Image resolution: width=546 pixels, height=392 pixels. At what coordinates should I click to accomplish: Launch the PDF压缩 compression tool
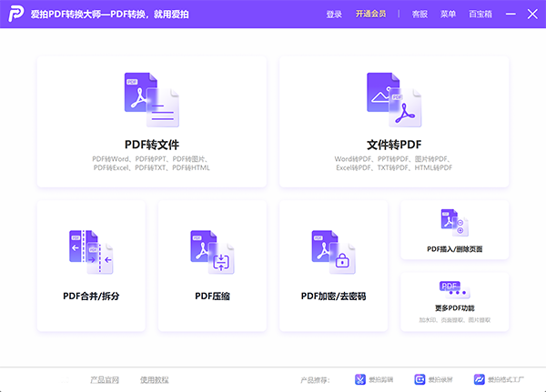[212, 266]
